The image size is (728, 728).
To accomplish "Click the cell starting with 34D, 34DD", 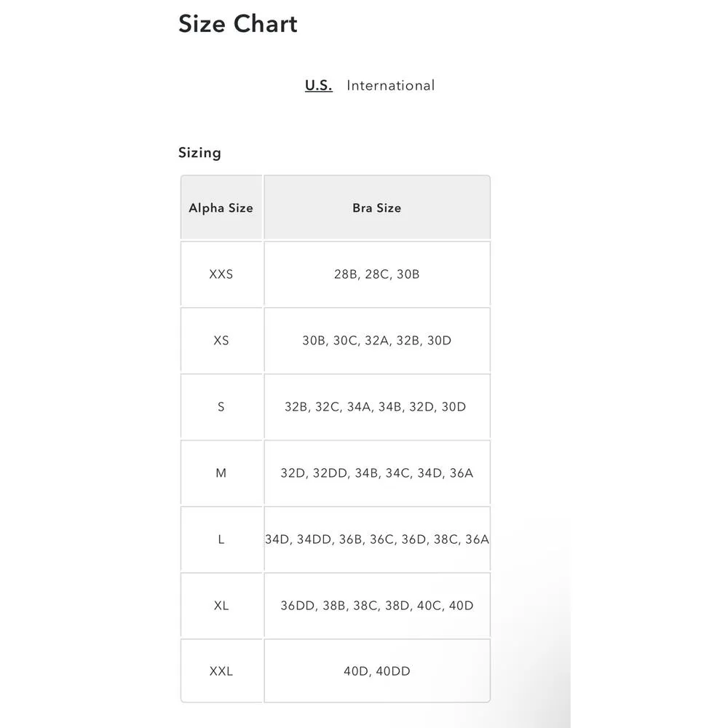I will pyautogui.click(x=376, y=539).
